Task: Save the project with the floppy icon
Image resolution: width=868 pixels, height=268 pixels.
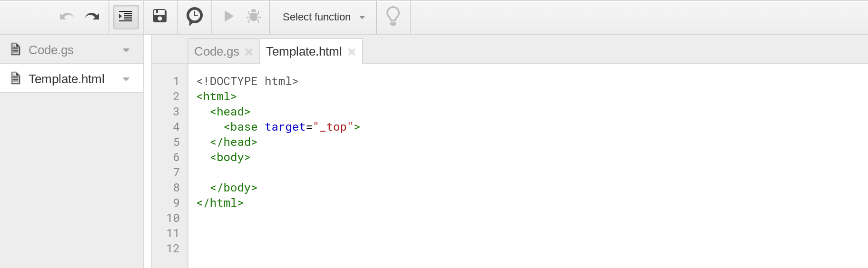Action: tap(160, 16)
